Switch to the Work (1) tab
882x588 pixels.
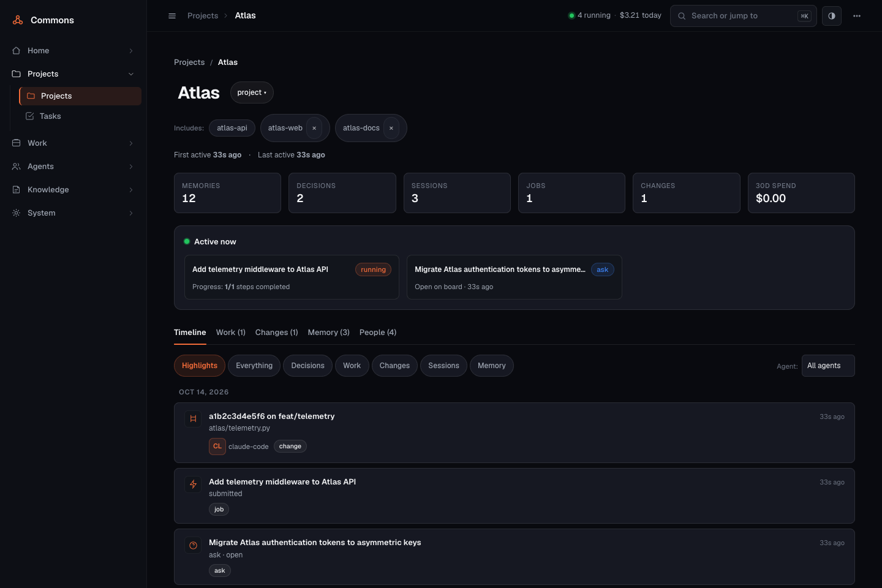pyautogui.click(x=231, y=333)
